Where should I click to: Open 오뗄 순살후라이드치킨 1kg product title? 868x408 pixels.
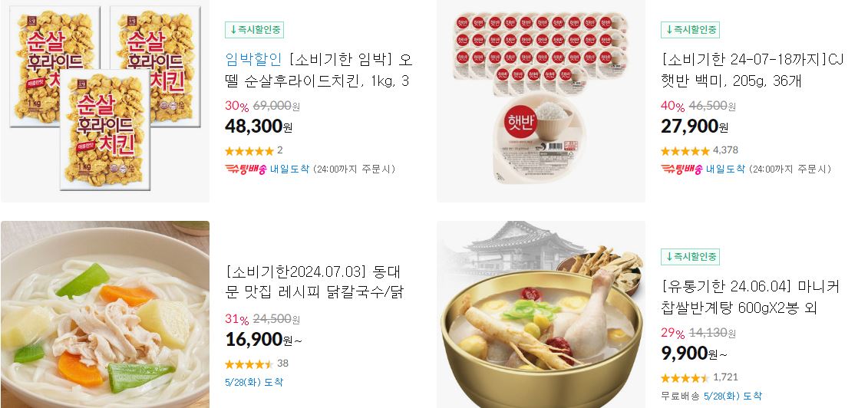[318, 71]
